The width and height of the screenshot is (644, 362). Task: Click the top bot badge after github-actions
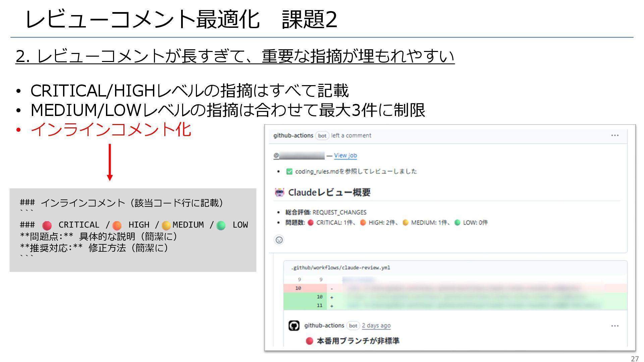point(322,136)
